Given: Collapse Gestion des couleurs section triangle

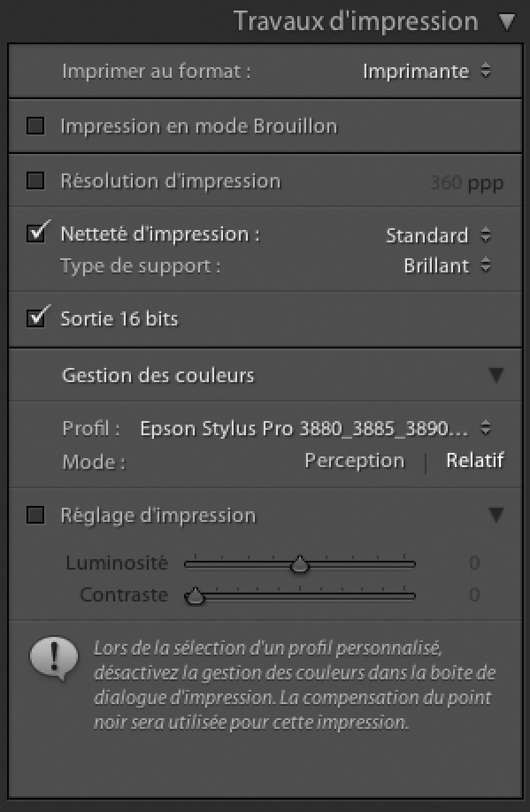Looking at the screenshot, I should (x=495, y=375).
